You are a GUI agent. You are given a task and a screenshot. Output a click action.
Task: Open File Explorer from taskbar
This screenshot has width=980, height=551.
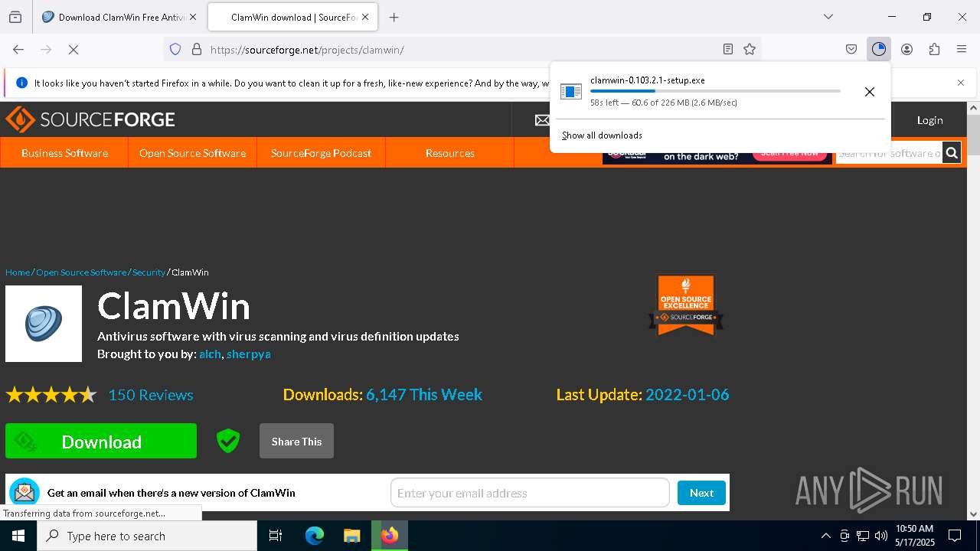pyautogui.click(x=352, y=536)
